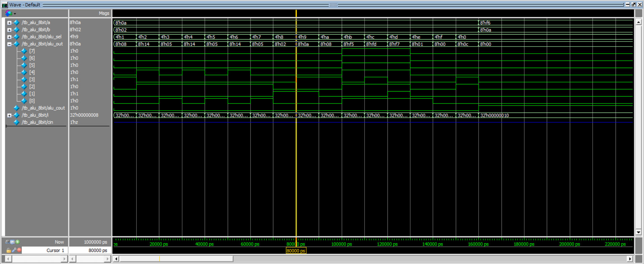Select the Wave - Default title bar
Viewport: 644px width, 264px height.
click(322, 5)
